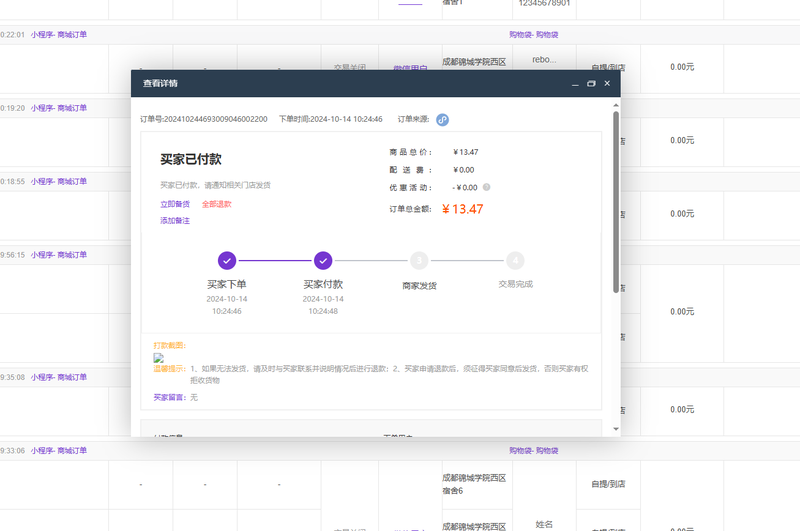Click the order time 2024-10-14 10:24:46 text
Image resolution: width=800 pixels, height=531 pixels.
346,119
